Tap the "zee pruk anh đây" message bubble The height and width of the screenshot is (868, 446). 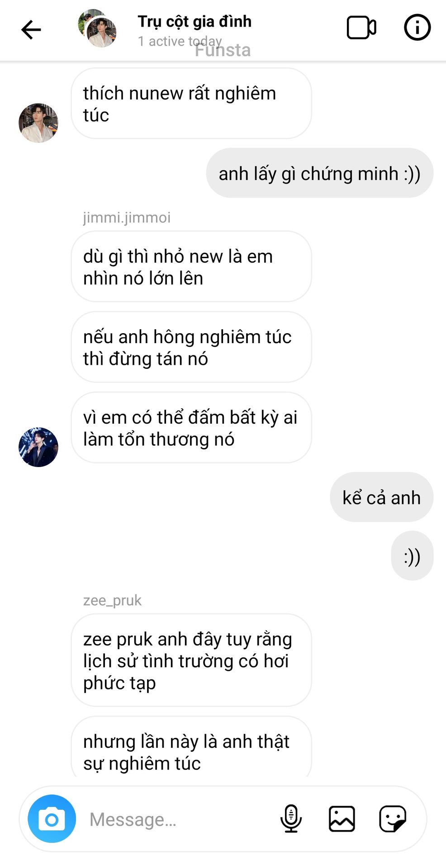(x=191, y=660)
